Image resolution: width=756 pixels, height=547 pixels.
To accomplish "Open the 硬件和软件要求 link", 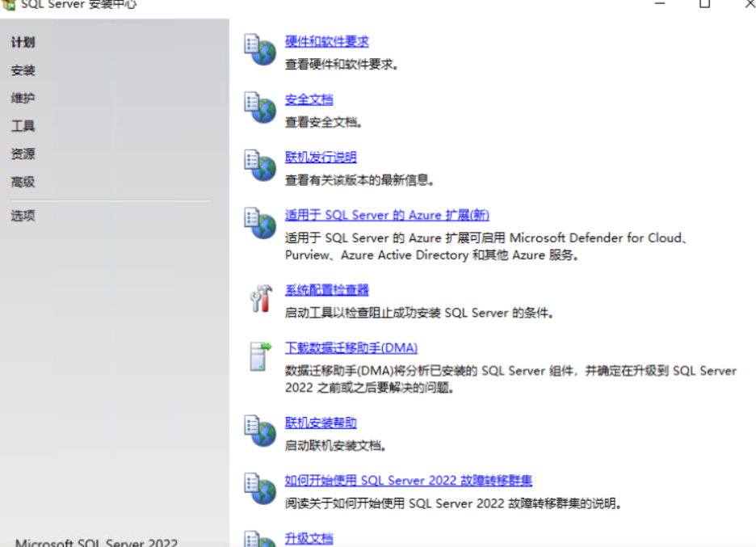I will click(327, 41).
